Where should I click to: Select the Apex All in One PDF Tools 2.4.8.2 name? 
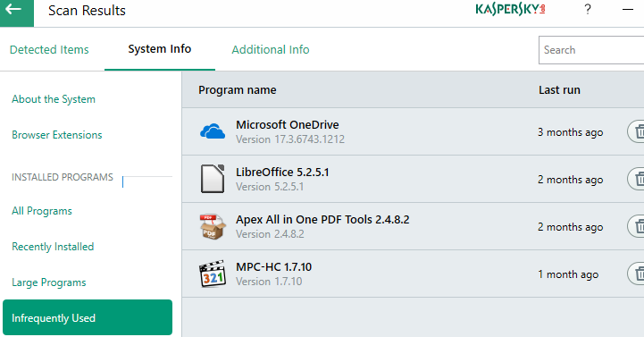coord(322,220)
